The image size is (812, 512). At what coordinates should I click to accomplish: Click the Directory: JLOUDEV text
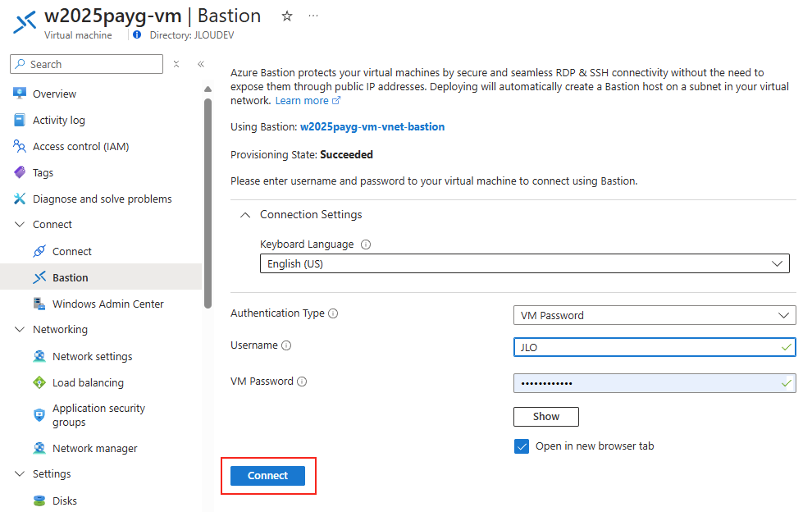click(x=192, y=34)
